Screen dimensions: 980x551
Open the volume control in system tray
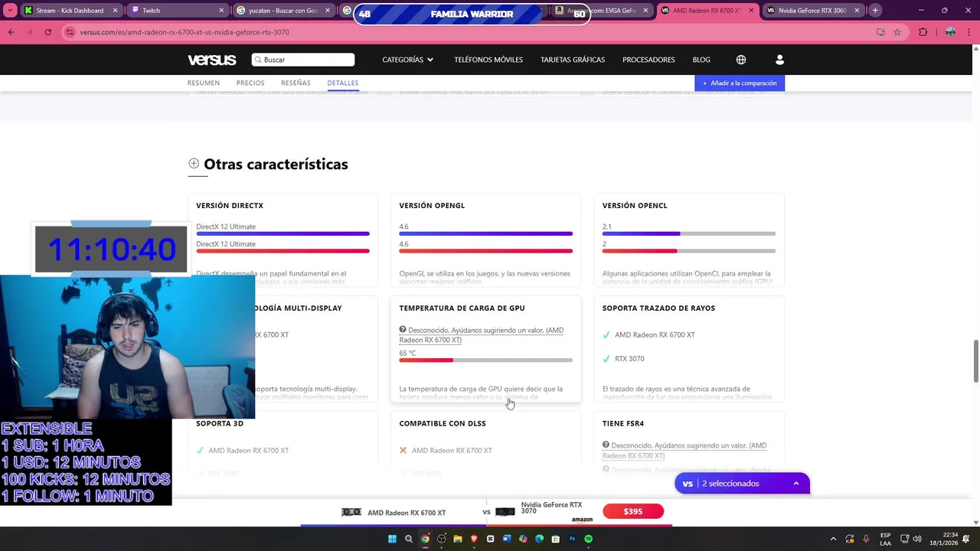[x=919, y=539]
